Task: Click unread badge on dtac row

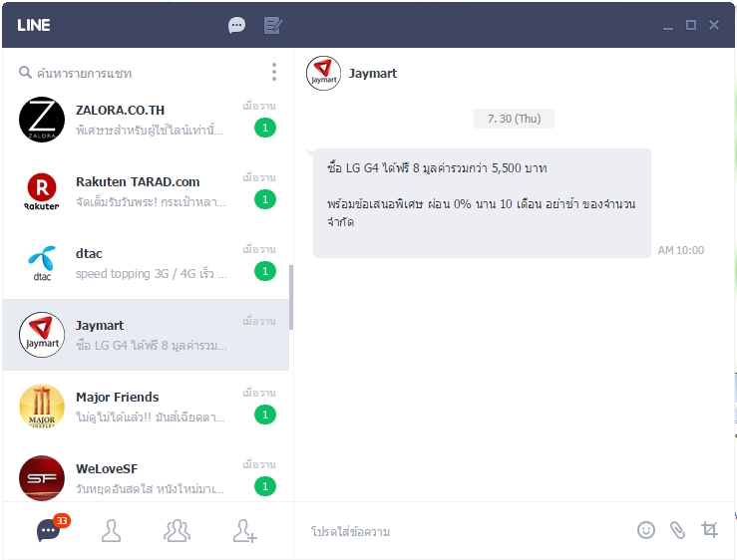Action: pos(265,272)
